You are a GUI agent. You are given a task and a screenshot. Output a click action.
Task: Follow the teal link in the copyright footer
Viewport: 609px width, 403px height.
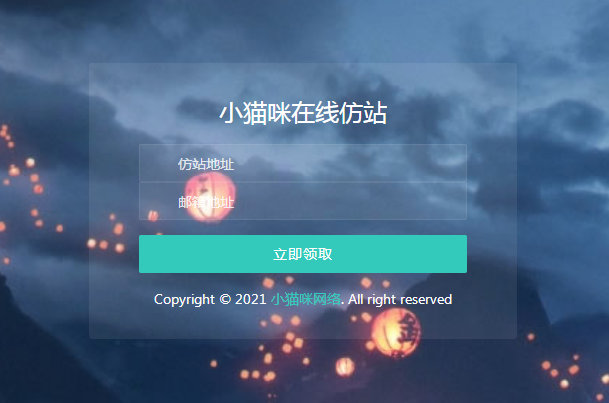(x=306, y=299)
